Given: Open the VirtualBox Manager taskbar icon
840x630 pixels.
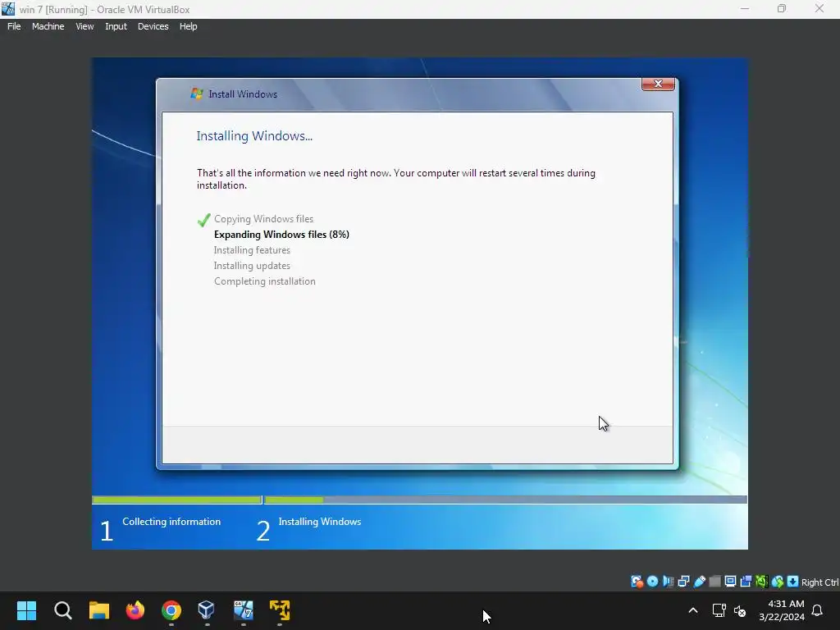Looking at the screenshot, I should [207, 610].
